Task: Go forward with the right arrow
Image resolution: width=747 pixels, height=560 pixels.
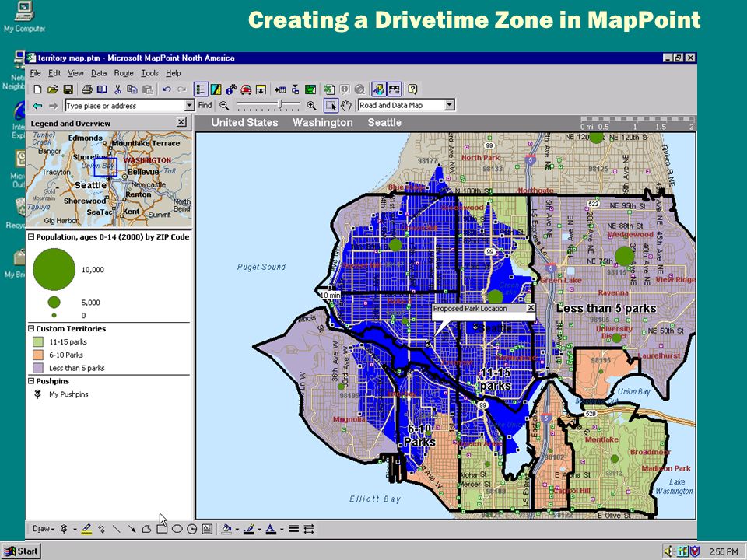Action: [53, 106]
